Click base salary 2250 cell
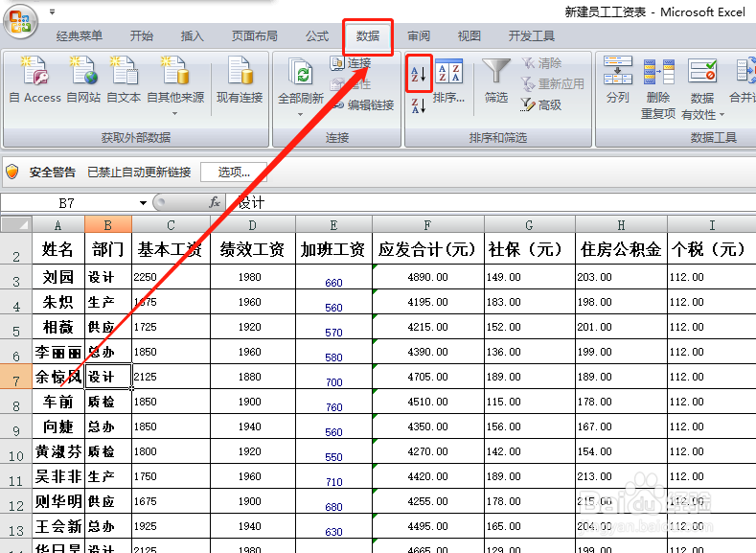 (171, 277)
